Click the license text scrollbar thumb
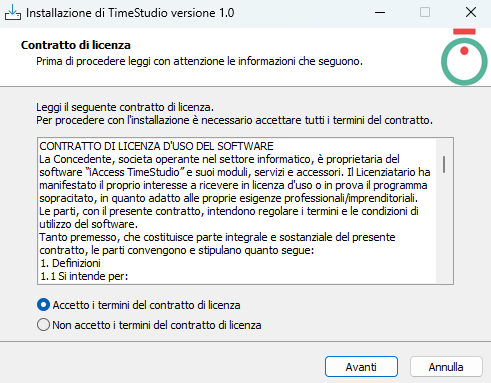The width and height of the screenshot is (491, 383). coord(444,164)
